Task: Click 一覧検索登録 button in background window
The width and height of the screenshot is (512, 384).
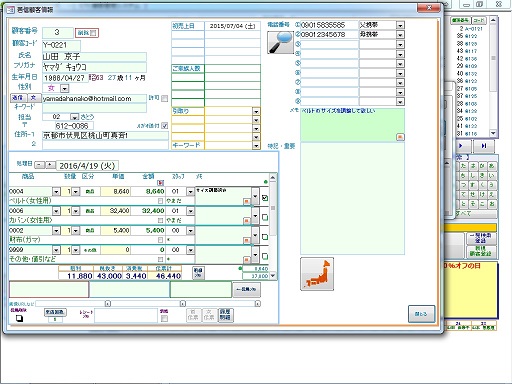Action: (x=480, y=238)
